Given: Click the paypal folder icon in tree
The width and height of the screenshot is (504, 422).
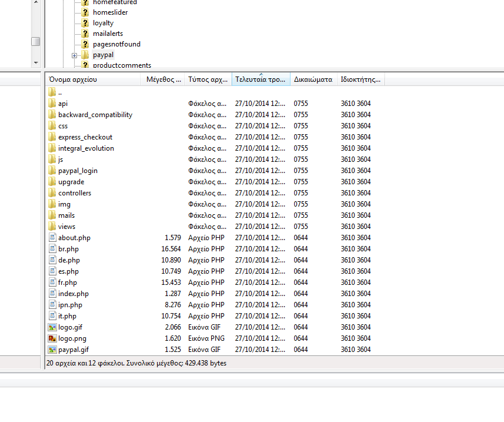Looking at the screenshot, I should (x=85, y=55).
